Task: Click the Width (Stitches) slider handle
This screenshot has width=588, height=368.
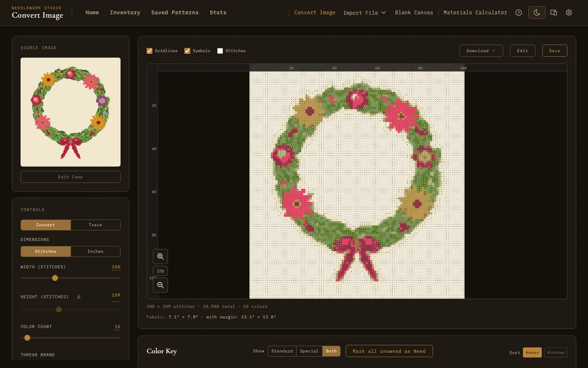Action: point(55,278)
